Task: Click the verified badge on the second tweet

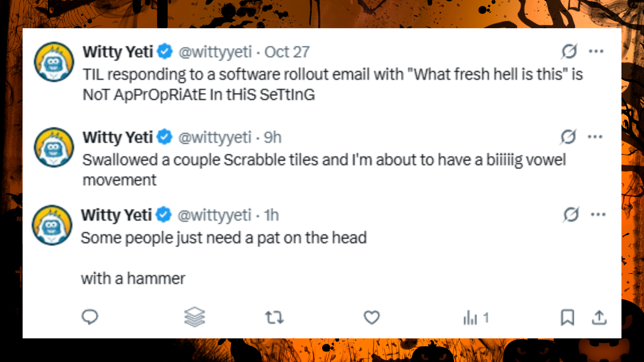Action: tap(164, 137)
